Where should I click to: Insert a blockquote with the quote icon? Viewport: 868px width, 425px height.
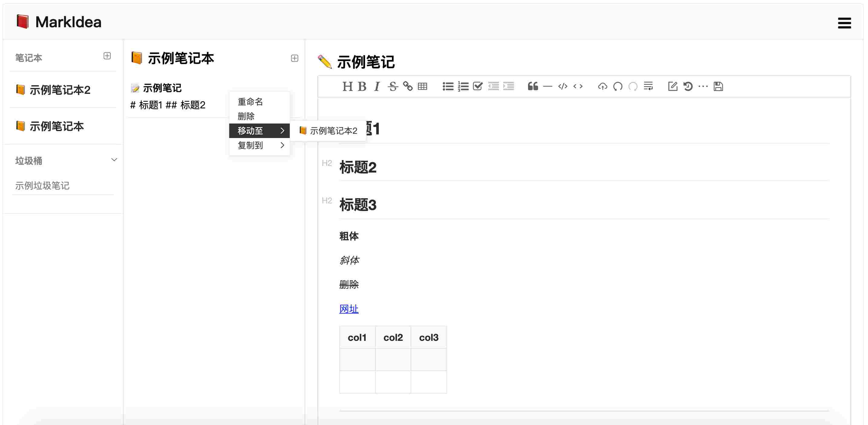533,87
